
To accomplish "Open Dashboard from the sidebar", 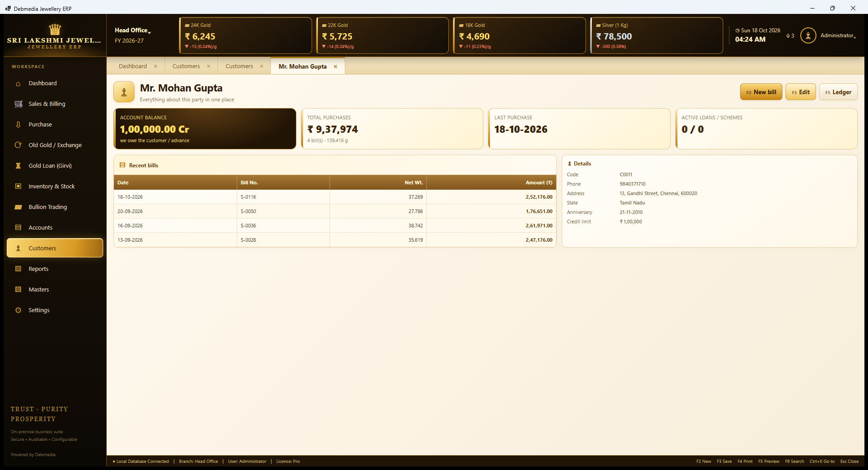I will (55, 83).
